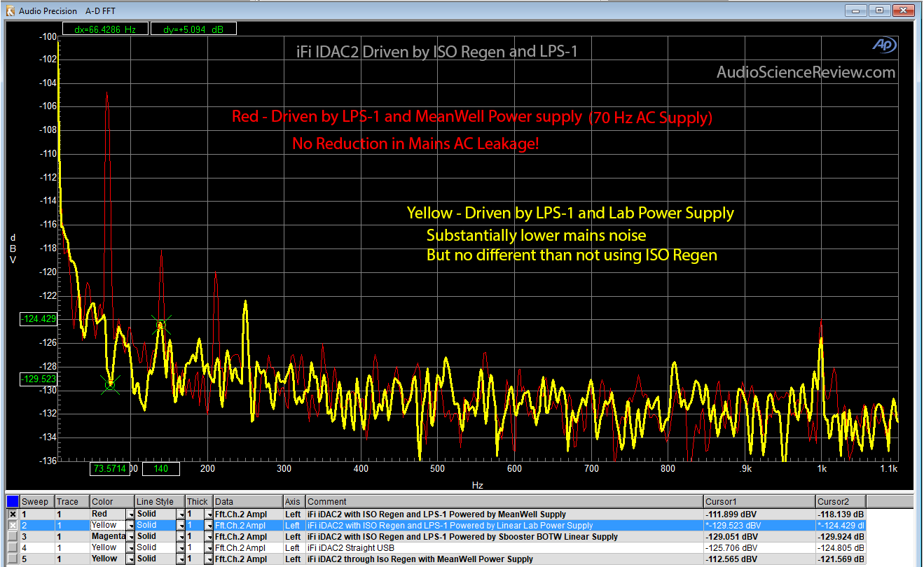Click Cursor2 value -121.569 dB
Viewport: 924px width, 567px height.
[841, 559]
